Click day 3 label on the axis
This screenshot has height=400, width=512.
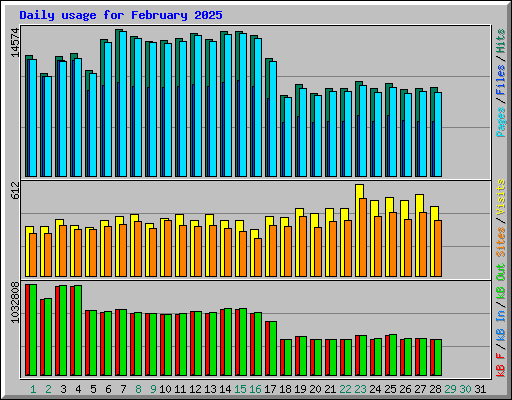63,389
